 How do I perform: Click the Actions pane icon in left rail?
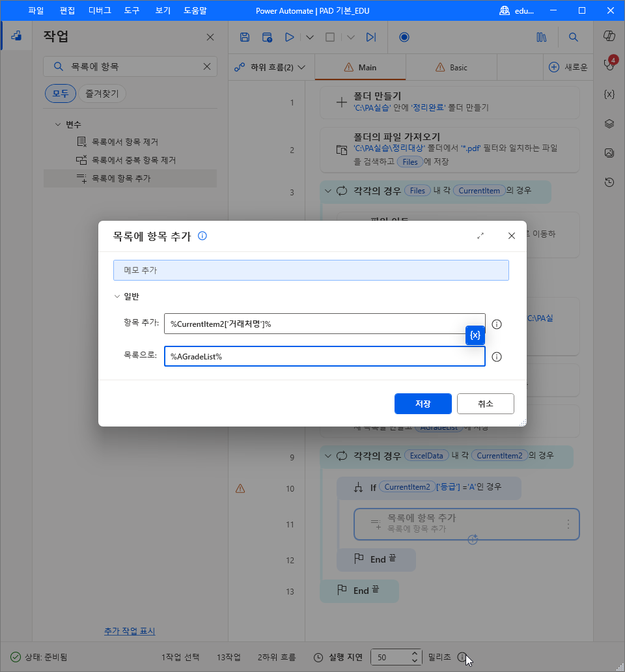point(16,36)
